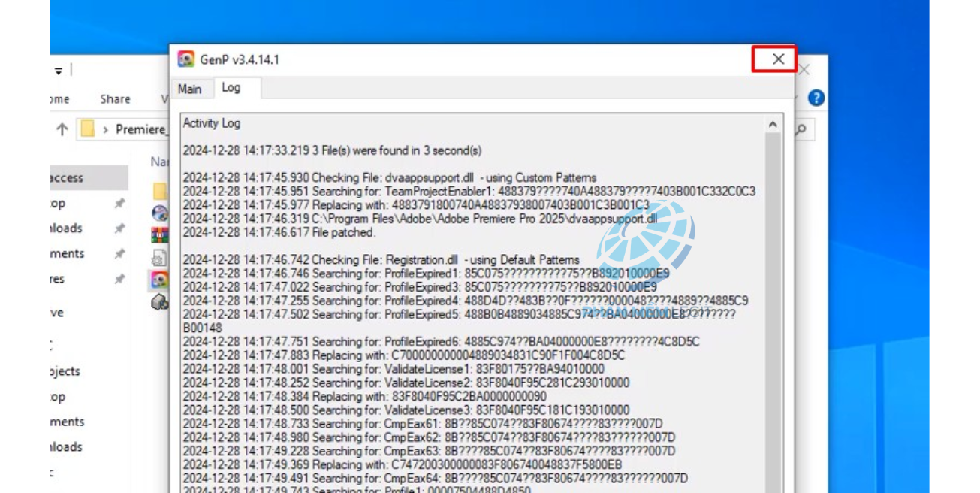Open Explorer's Quick Access Toolbar dropdown arrow
Screen dimensions: 980x493
tap(58, 71)
